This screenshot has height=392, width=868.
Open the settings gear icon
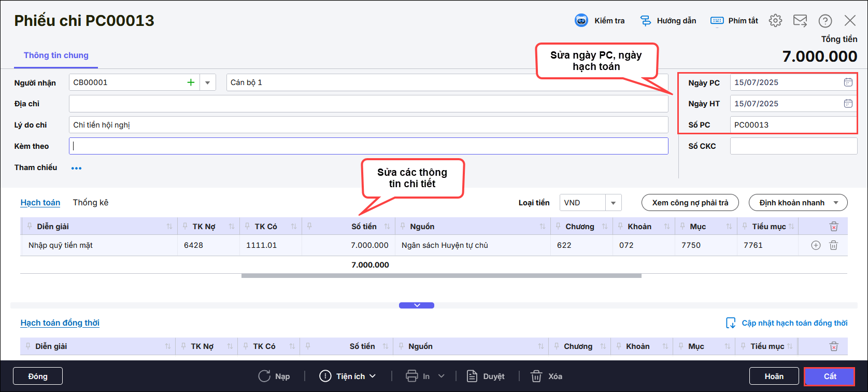(x=775, y=21)
